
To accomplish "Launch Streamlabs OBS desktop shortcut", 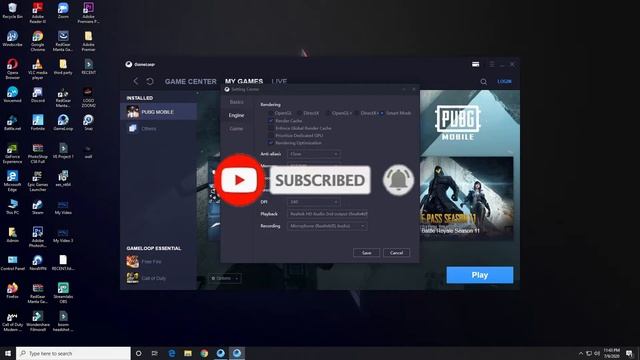I will tap(63, 293).
